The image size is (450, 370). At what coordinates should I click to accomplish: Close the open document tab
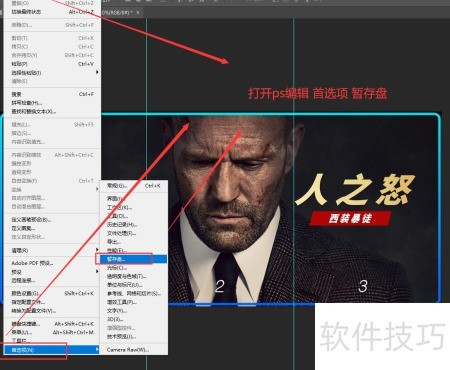pyautogui.click(x=138, y=12)
